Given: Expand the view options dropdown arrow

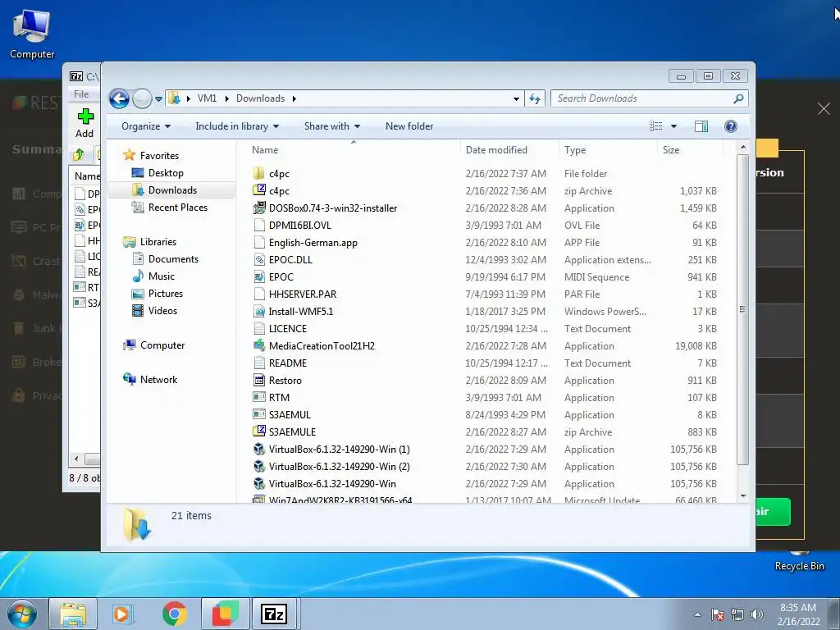Looking at the screenshot, I should (x=674, y=126).
